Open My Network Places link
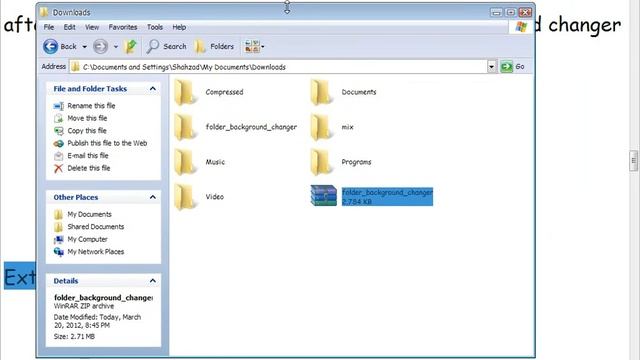The image size is (640, 360). [96, 252]
